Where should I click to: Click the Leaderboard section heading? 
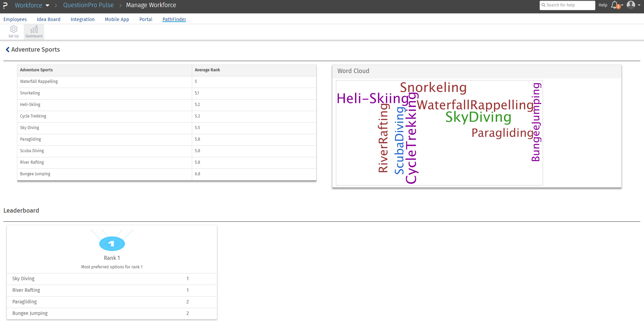tap(21, 211)
